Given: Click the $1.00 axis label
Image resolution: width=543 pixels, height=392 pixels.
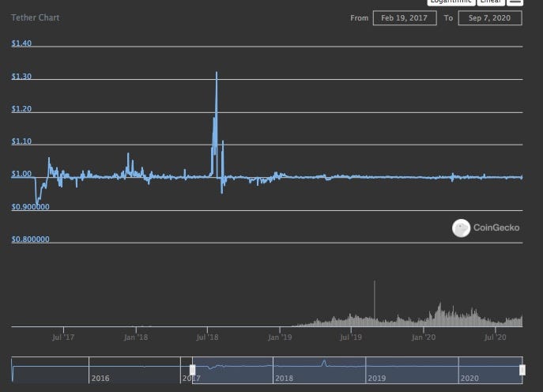Looking at the screenshot, I should [x=21, y=174].
